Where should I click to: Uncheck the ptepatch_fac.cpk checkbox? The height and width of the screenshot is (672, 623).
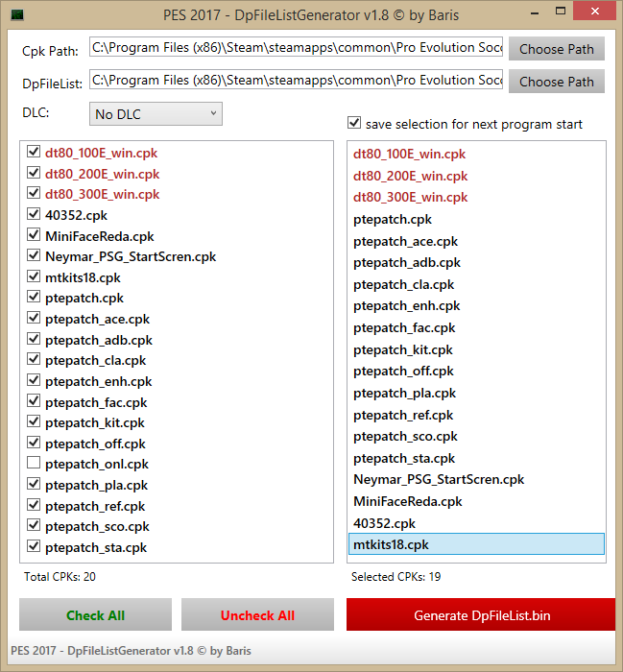(x=34, y=401)
